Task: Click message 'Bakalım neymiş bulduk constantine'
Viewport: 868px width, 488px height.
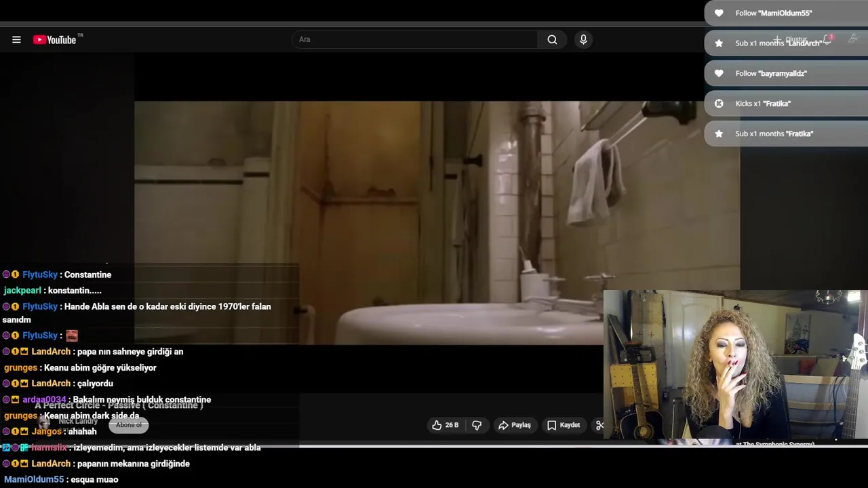Action: [x=142, y=400]
